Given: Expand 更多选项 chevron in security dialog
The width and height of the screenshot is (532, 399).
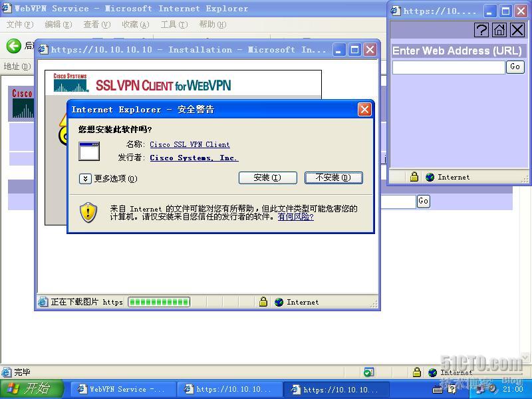Looking at the screenshot, I should point(85,178).
